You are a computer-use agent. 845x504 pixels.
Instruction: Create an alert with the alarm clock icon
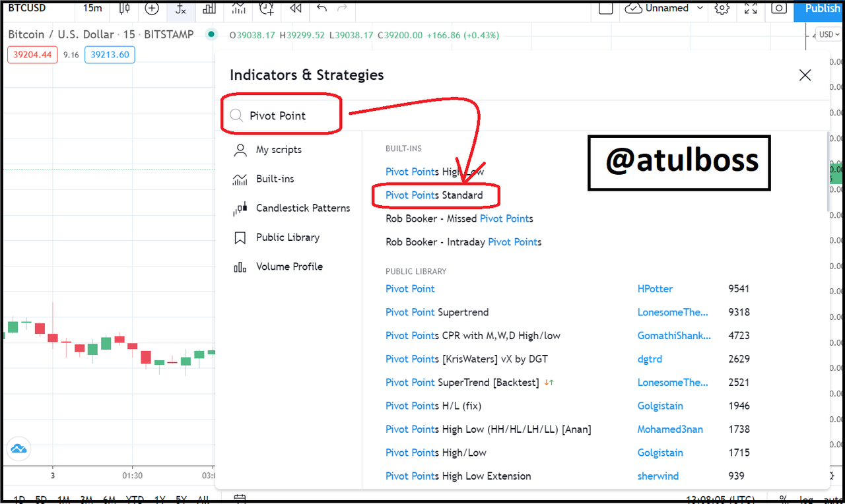coord(267,8)
